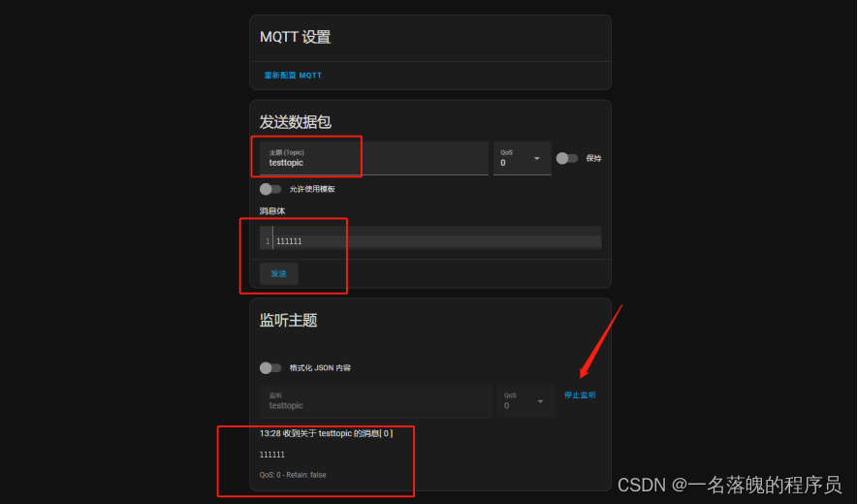Image resolution: width=858 pixels, height=504 pixels.
Task: Click the received payload text 111111
Action: tap(272, 455)
